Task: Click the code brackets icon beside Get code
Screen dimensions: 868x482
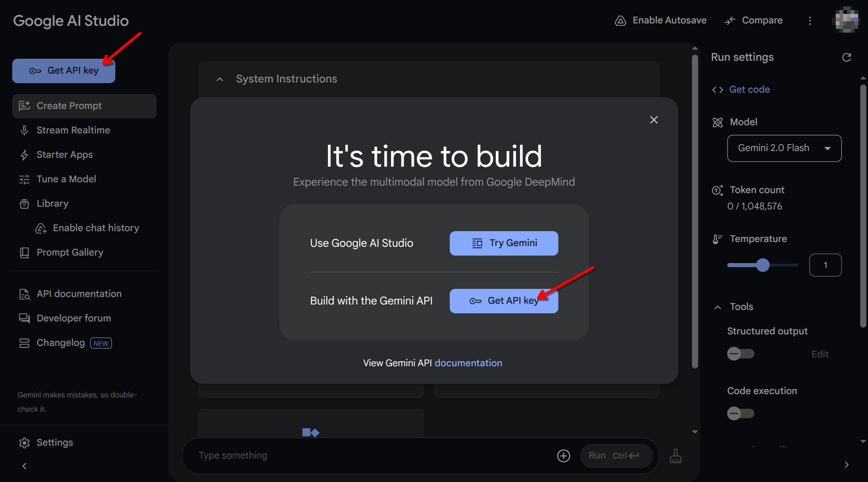Action: click(x=718, y=90)
